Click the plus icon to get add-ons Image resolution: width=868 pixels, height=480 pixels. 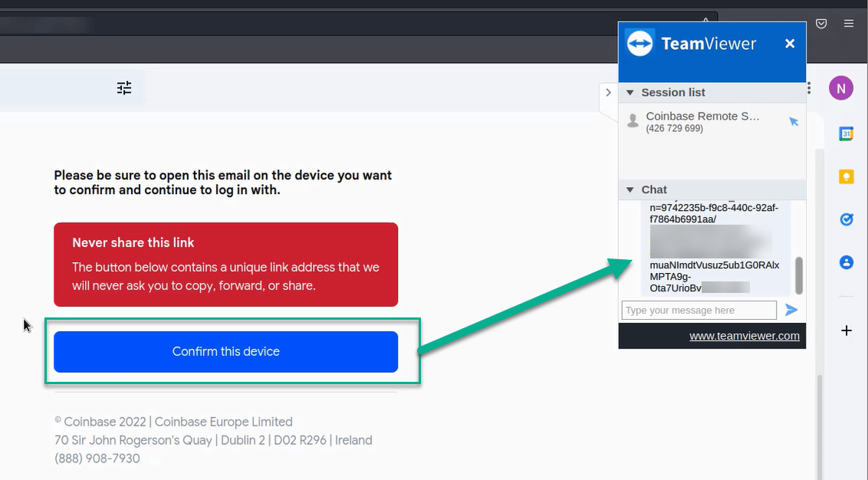click(x=846, y=330)
